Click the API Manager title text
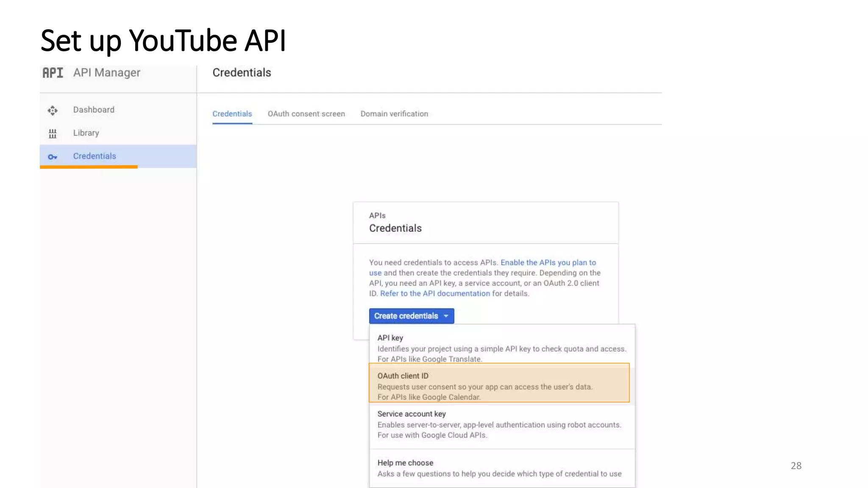868x488 pixels. pos(107,73)
